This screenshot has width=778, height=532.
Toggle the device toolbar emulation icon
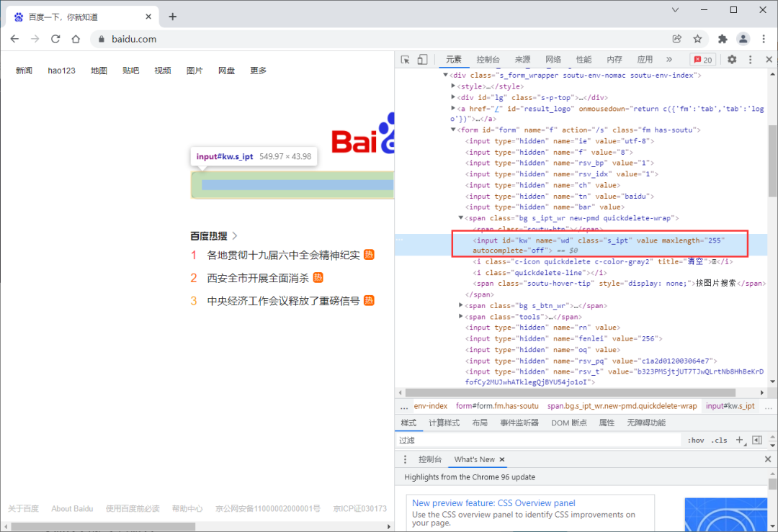[422, 60]
